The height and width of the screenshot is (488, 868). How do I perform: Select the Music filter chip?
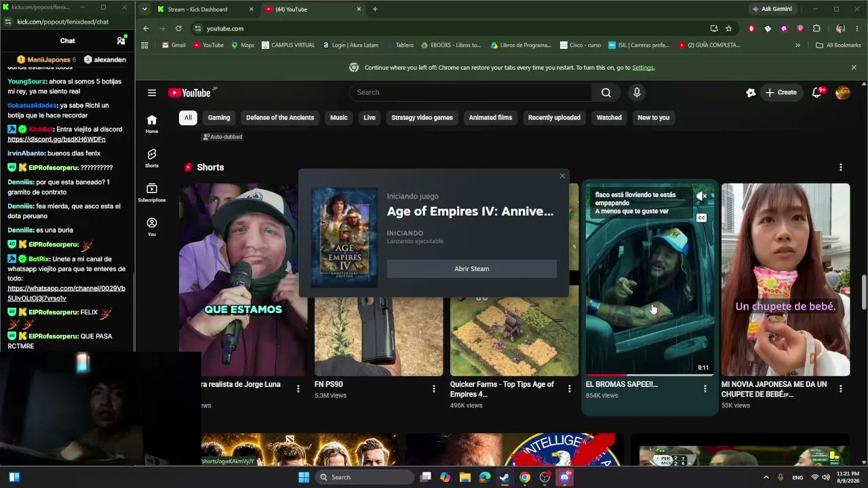click(338, 118)
